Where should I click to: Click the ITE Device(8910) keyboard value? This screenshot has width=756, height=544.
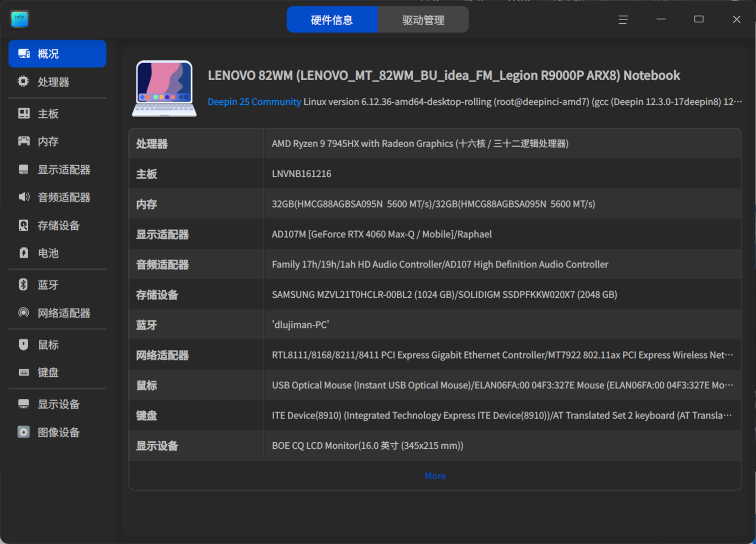(x=502, y=416)
